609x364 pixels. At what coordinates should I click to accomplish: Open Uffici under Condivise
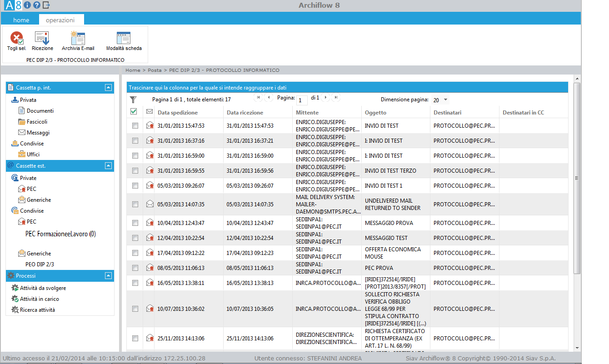tap(29, 154)
